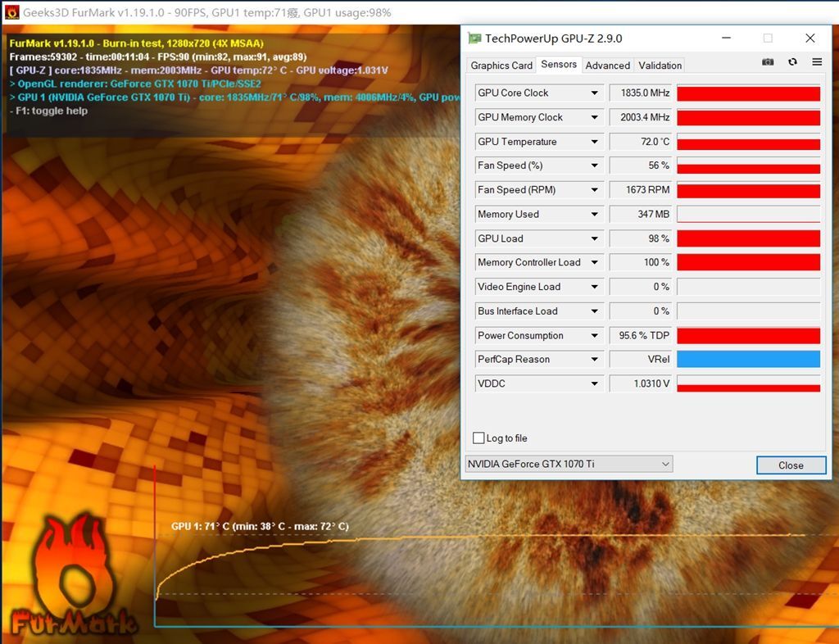Click the GPU Core Clock red graph bar

point(749,93)
